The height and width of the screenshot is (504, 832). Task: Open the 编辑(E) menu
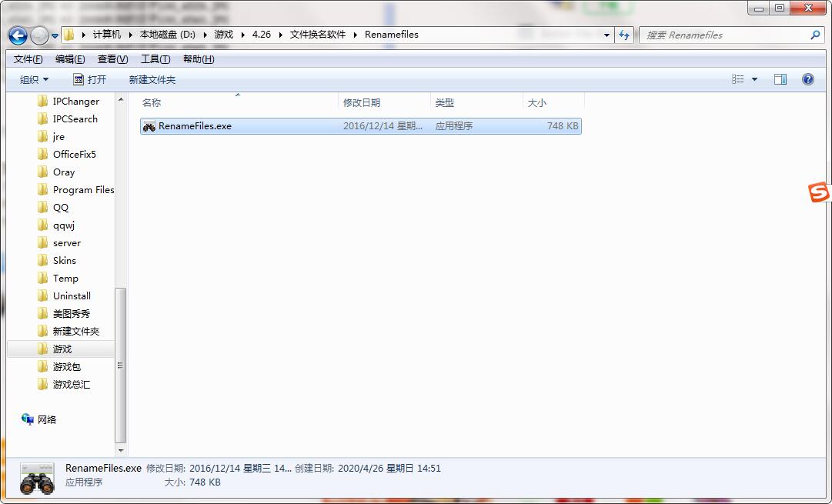70,59
